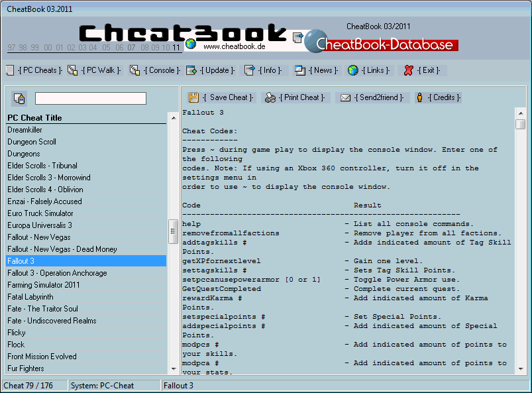
Task: Select Fallout - New Vegas - Dead Money
Action: pyautogui.click(x=86, y=249)
